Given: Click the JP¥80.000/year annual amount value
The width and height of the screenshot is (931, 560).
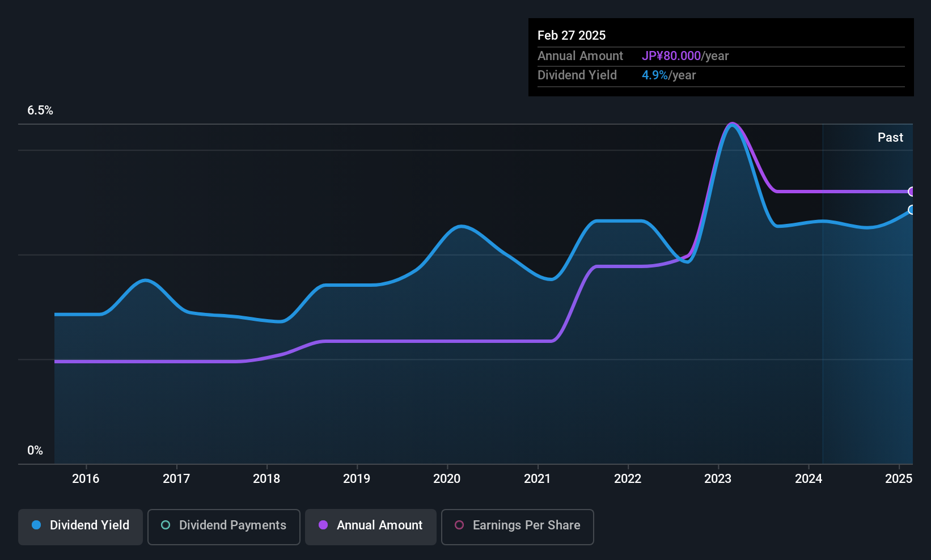Looking at the screenshot, I should [685, 56].
